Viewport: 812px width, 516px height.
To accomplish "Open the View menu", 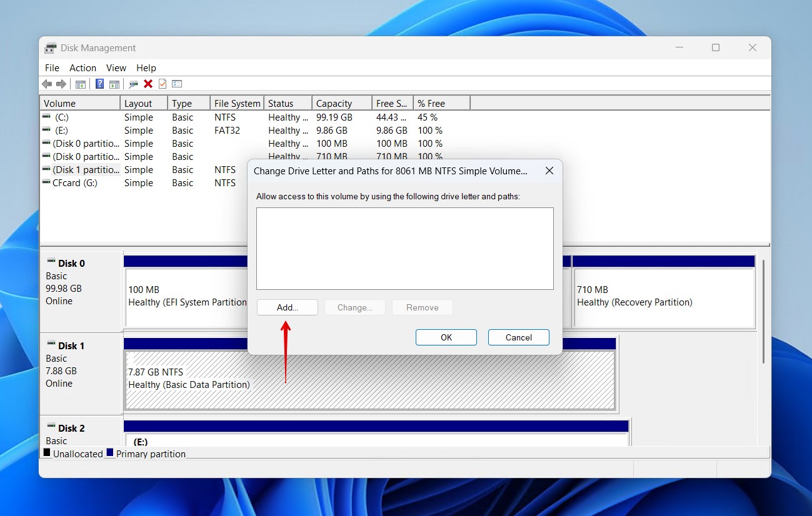I will 116,67.
